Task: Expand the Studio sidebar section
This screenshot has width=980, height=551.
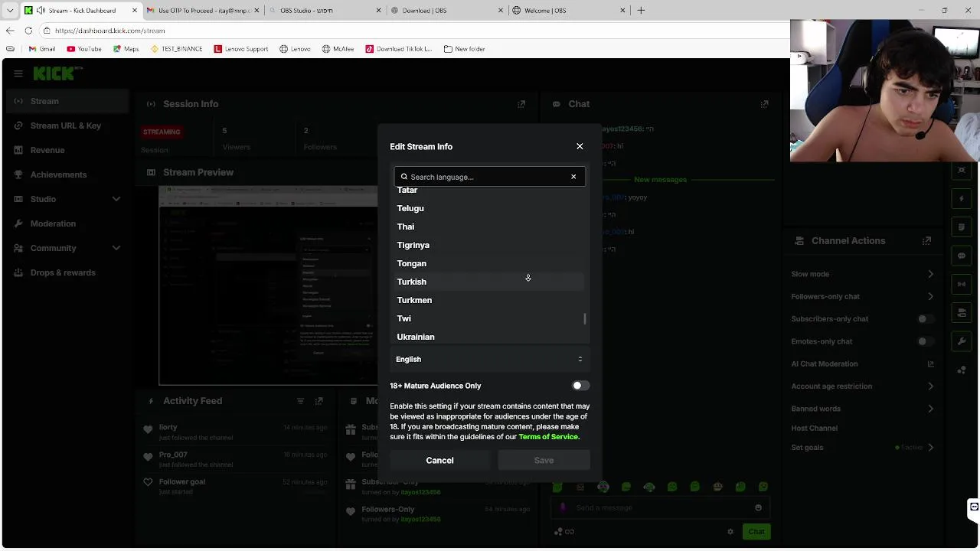Action: coord(67,199)
